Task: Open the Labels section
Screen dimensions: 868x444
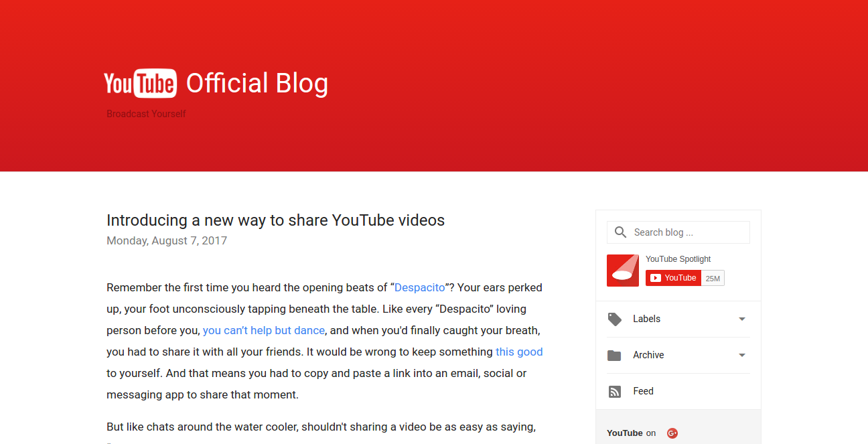Action: (678, 319)
